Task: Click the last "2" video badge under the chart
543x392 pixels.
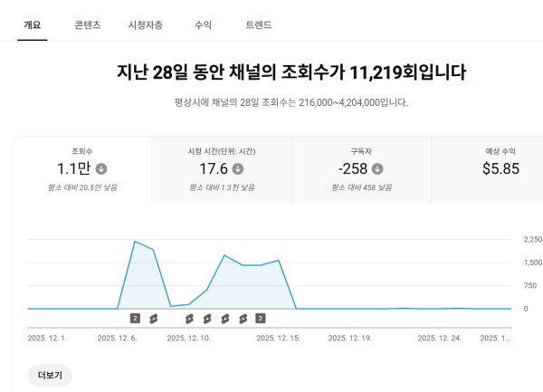Action: 261,318
